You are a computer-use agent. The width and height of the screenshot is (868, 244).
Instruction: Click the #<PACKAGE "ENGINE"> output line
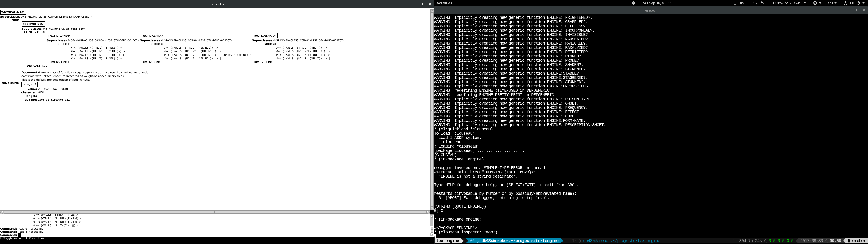[x=455, y=228]
